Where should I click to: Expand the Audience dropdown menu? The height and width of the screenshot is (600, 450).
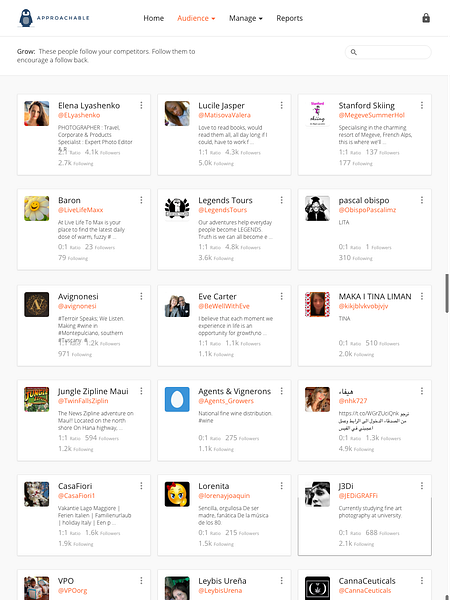click(x=196, y=18)
